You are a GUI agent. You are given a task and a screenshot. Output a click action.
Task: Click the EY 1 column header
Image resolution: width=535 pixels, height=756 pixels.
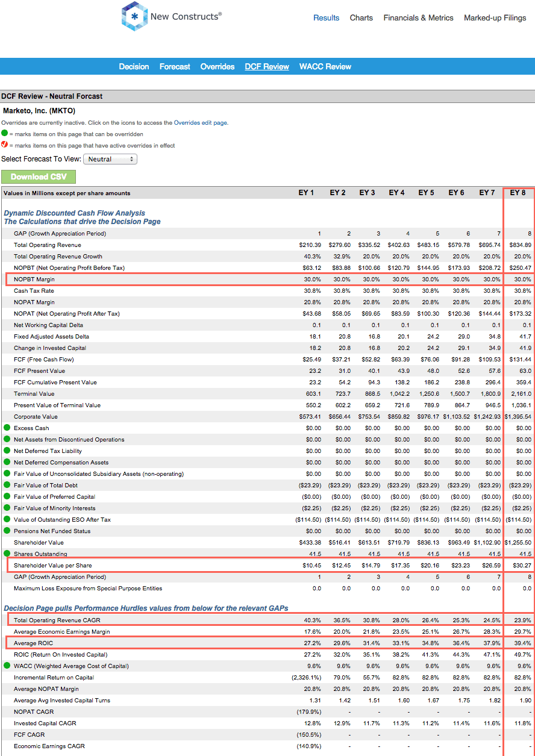tap(307, 193)
